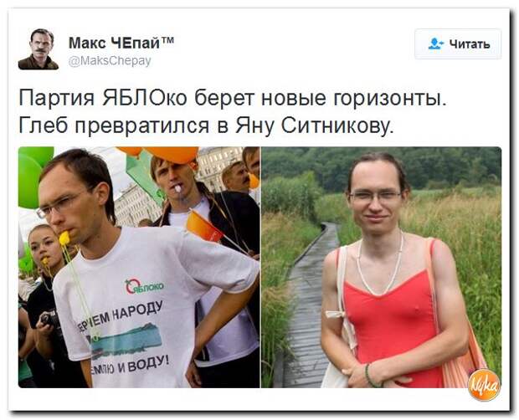Open the Макс ЧЕпай display name
The width and height of the screenshot is (519, 420).
tap(121, 43)
